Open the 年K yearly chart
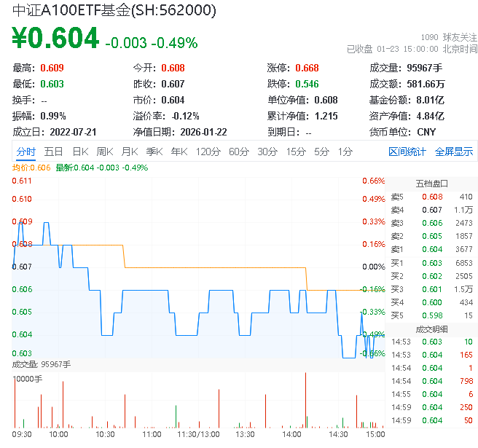This screenshot has height=448, width=478. [x=179, y=152]
